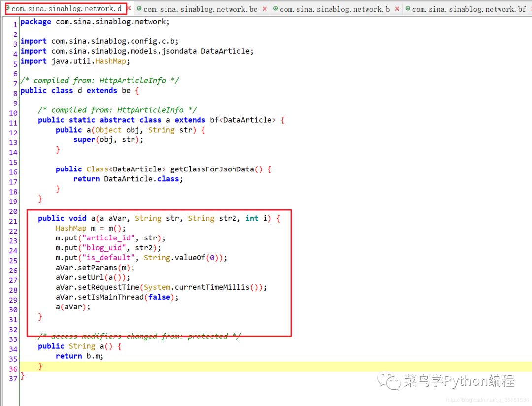This screenshot has width=532, height=406.
Task: Click the aVar.setUrl call
Action: (x=93, y=278)
